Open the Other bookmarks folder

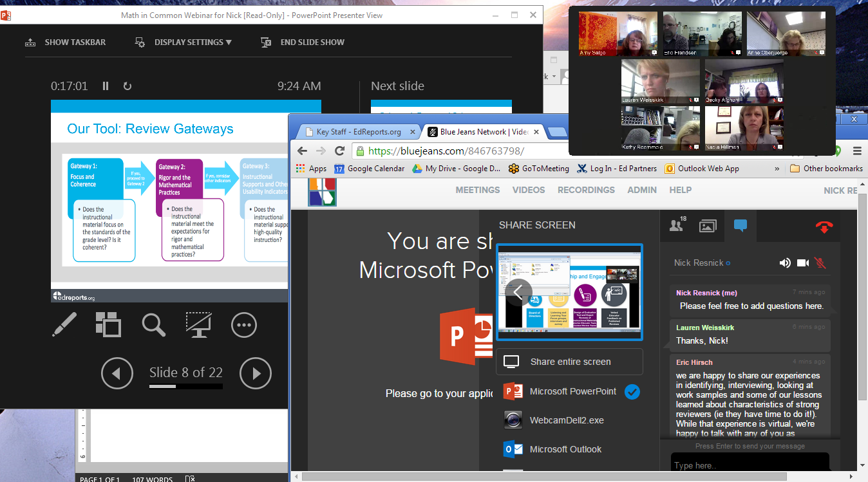[826, 169]
